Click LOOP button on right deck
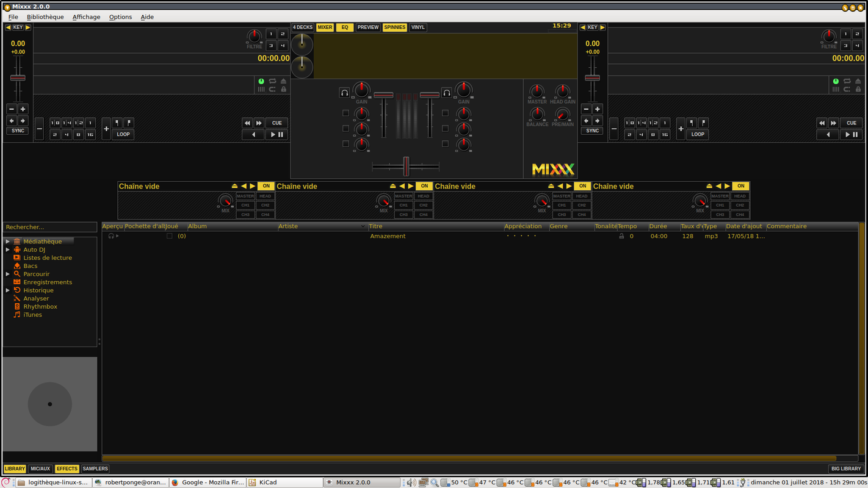868x488 pixels. [x=698, y=134]
